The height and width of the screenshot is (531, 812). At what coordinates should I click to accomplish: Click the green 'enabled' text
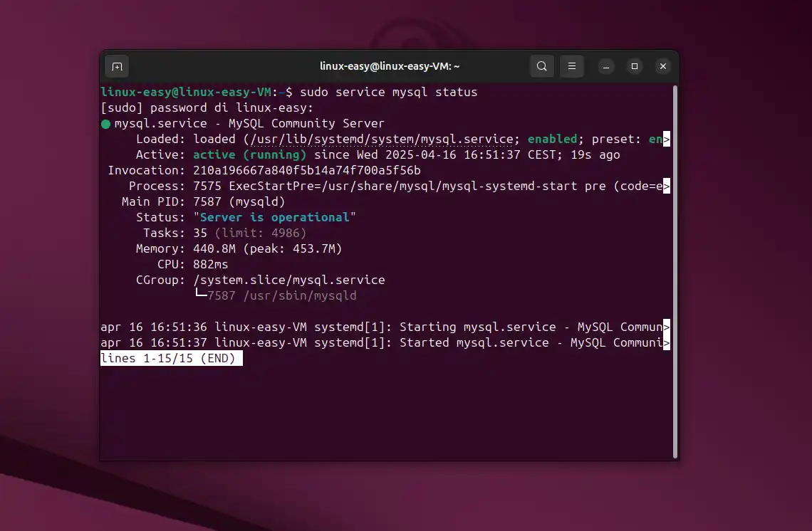pyautogui.click(x=552, y=140)
